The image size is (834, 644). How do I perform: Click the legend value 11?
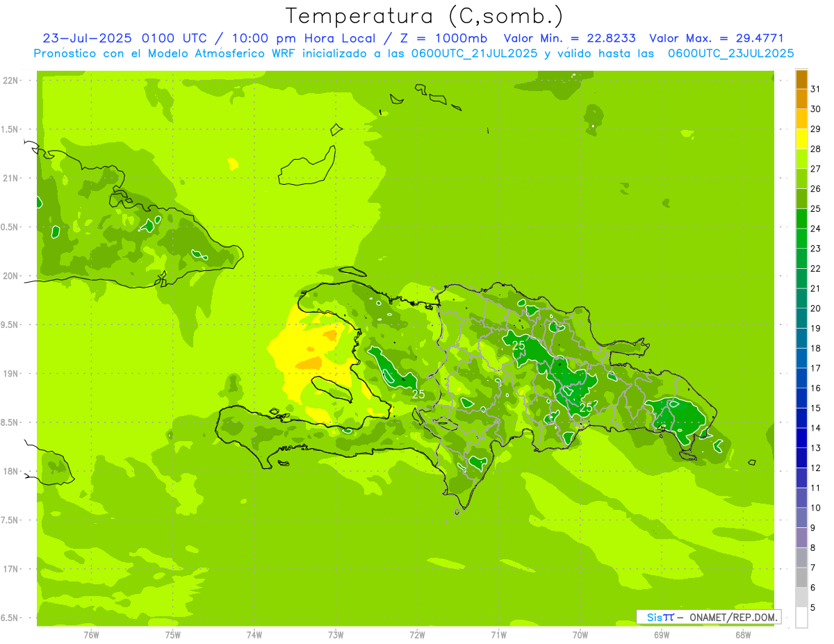coord(815,488)
